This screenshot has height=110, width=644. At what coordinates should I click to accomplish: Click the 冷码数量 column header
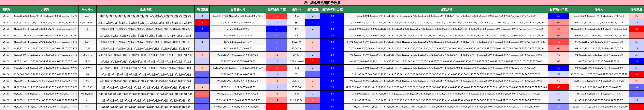[x=202, y=9]
